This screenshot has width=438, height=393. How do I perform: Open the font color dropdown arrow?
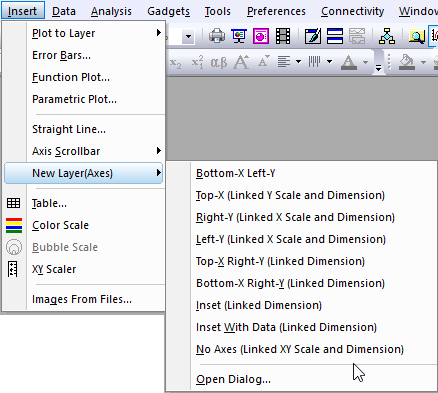pos(365,62)
